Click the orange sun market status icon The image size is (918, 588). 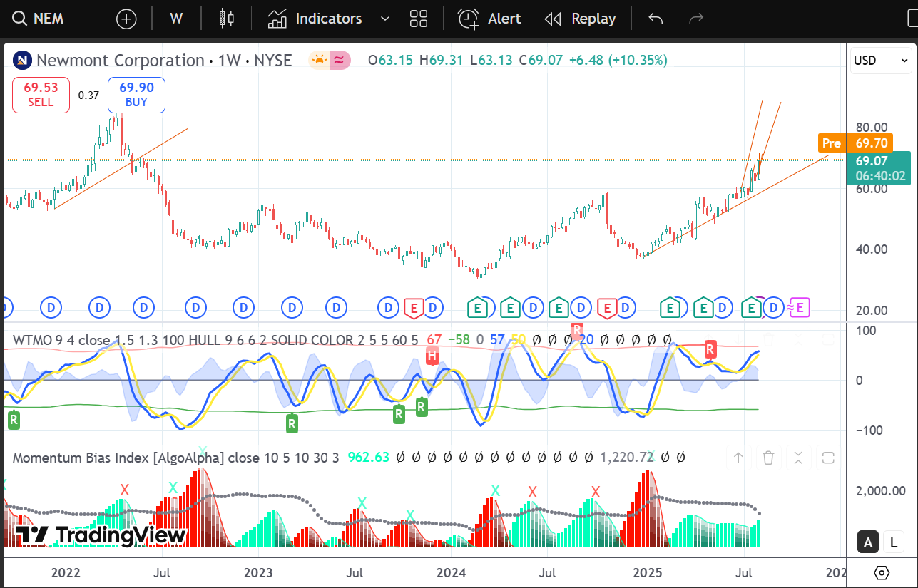point(319,61)
